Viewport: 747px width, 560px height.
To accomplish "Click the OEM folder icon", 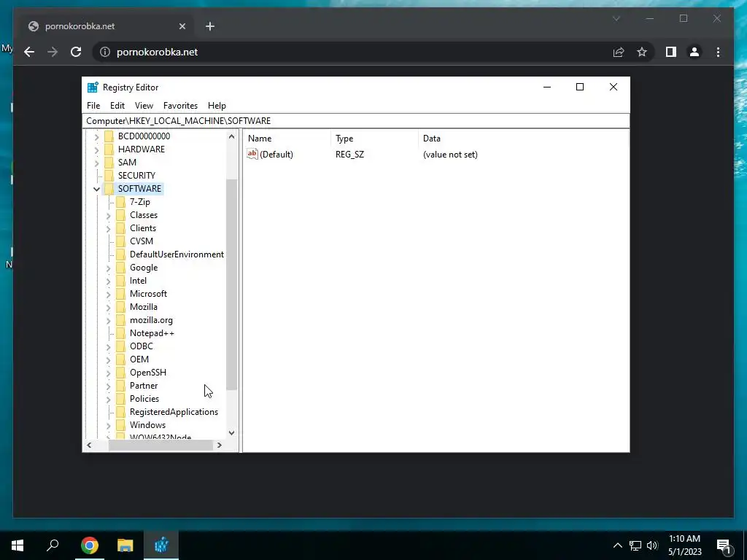I will 121,359.
